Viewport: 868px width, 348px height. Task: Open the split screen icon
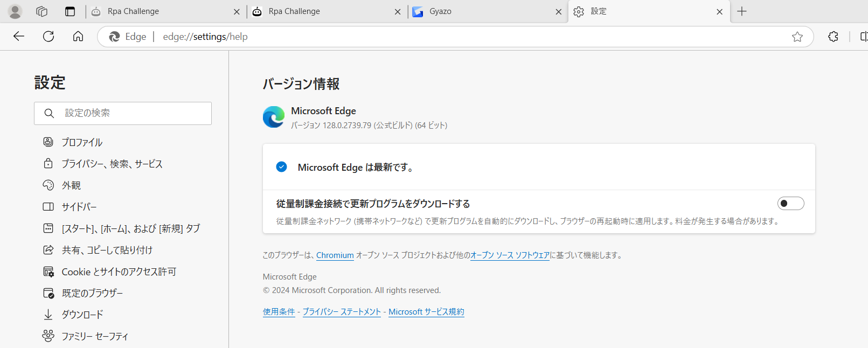click(864, 37)
